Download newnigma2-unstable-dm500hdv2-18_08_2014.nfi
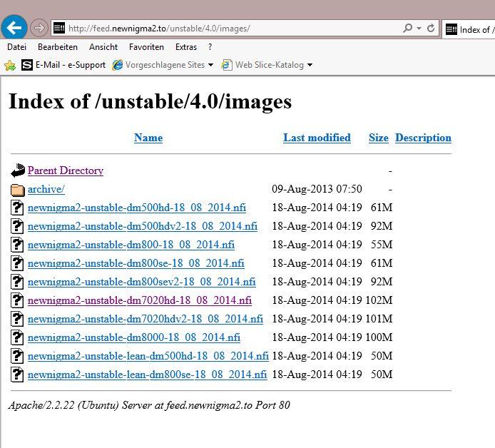Viewport: 495px width, 448px height. pyautogui.click(x=143, y=226)
